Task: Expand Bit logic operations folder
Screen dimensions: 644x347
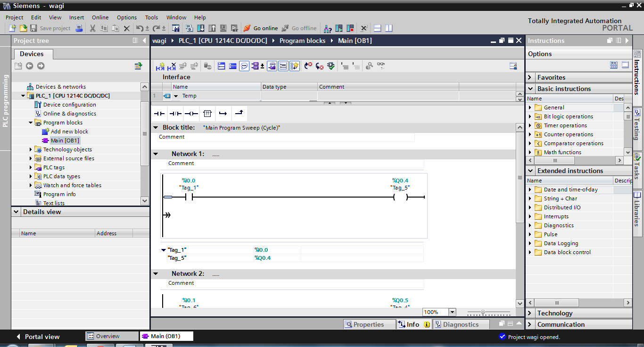Action: coord(530,116)
